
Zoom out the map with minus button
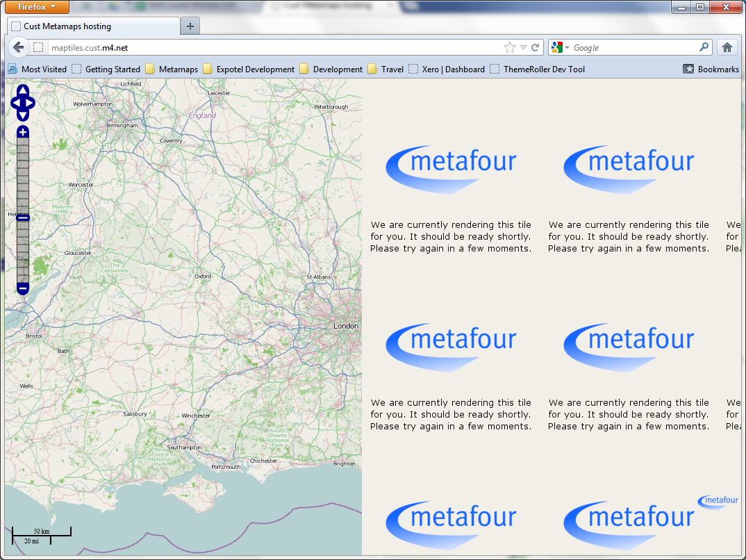coord(23,288)
